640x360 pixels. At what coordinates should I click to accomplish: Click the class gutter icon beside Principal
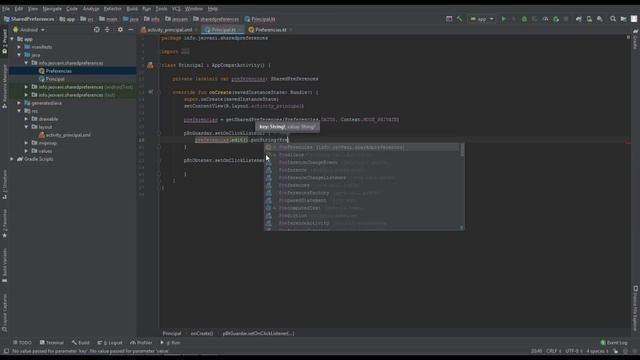click(x=150, y=65)
